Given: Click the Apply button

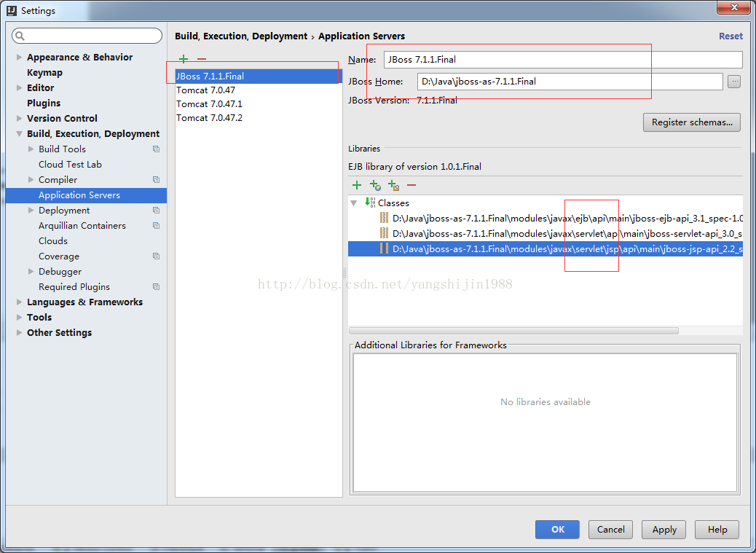Looking at the screenshot, I should [x=664, y=530].
